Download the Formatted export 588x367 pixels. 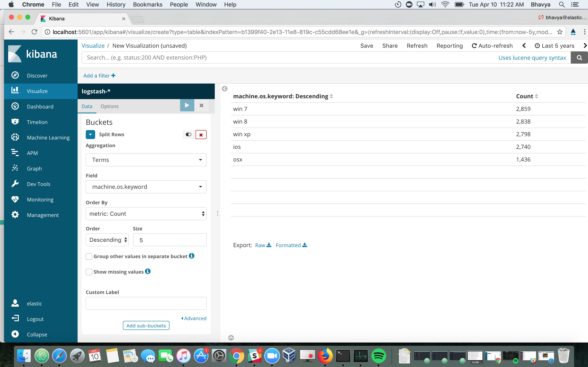point(291,245)
